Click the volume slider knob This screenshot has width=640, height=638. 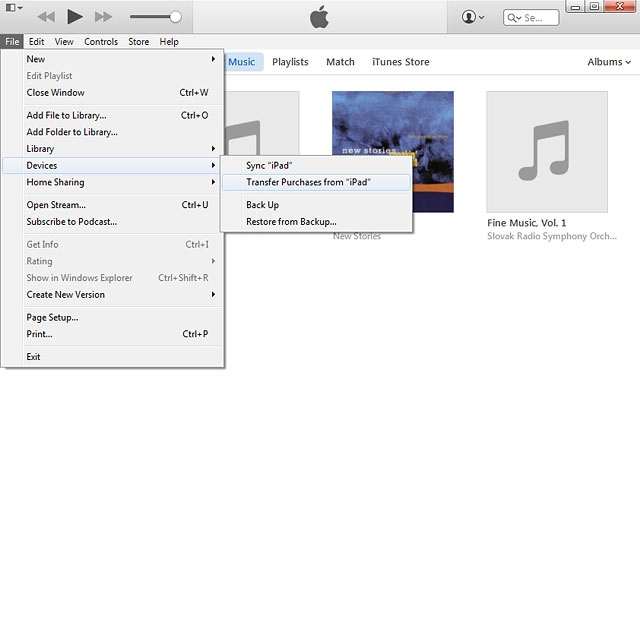(176, 17)
